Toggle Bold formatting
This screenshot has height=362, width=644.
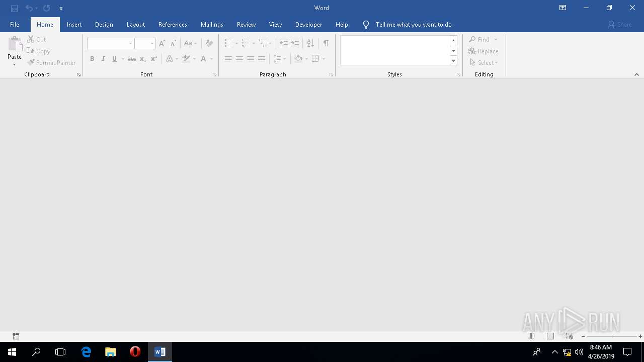(92, 59)
